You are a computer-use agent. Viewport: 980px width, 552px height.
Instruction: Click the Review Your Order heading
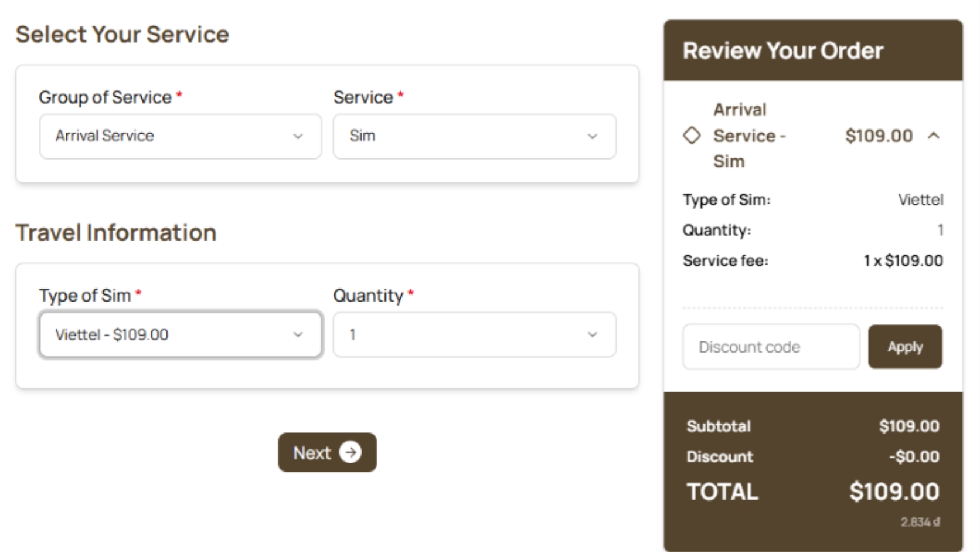782,51
